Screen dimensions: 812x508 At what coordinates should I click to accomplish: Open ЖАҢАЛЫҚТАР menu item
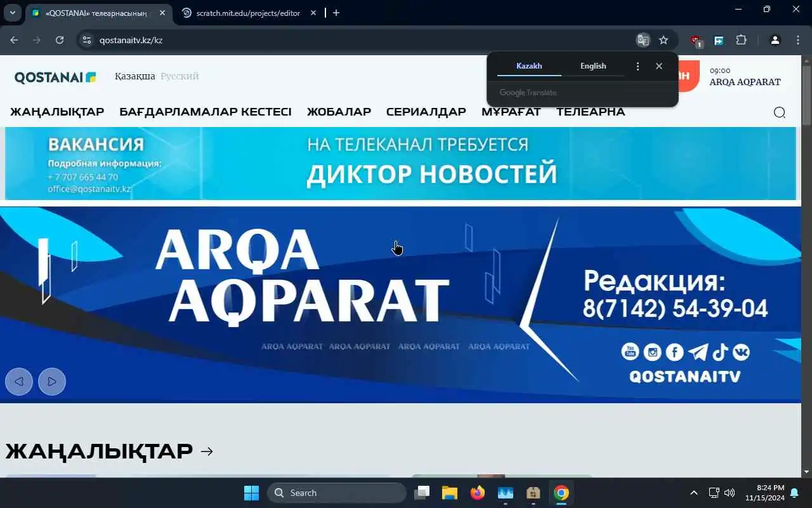coord(57,112)
